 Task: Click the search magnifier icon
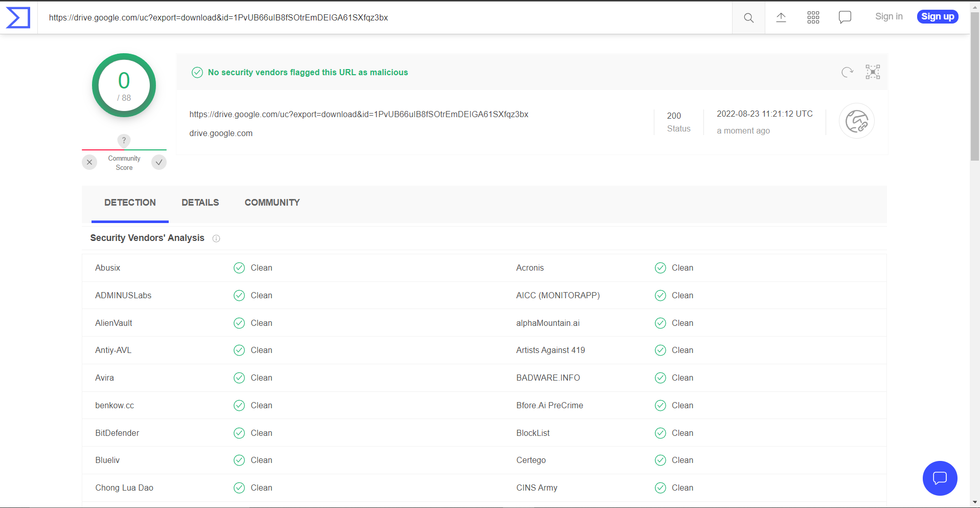click(x=748, y=18)
